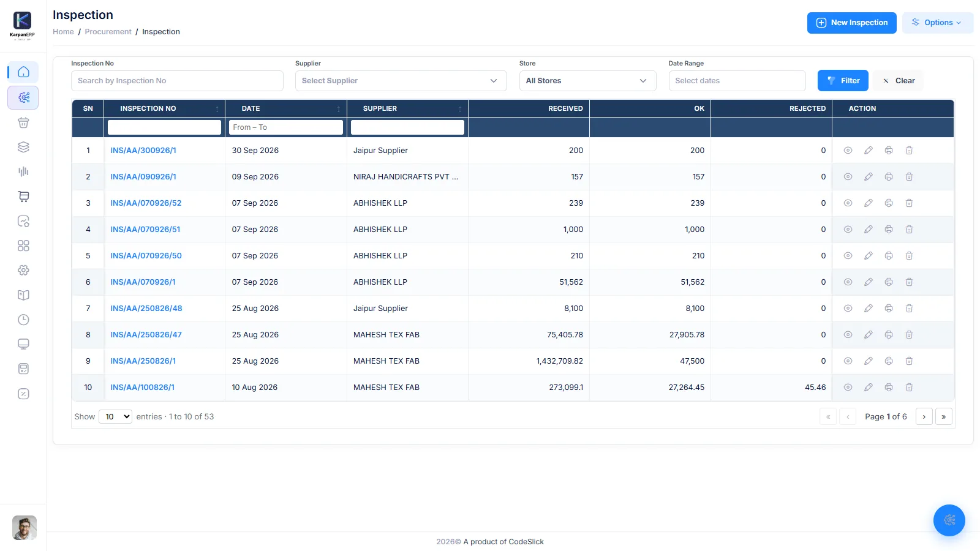Open the basket sidebar icon
This screenshot has width=980, height=551.
point(23,122)
